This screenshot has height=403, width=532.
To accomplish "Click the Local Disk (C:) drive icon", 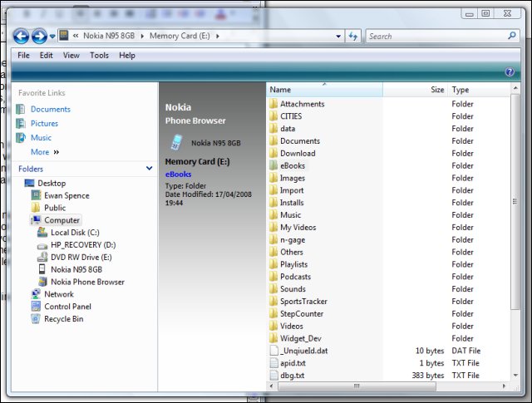I will 42,233.
